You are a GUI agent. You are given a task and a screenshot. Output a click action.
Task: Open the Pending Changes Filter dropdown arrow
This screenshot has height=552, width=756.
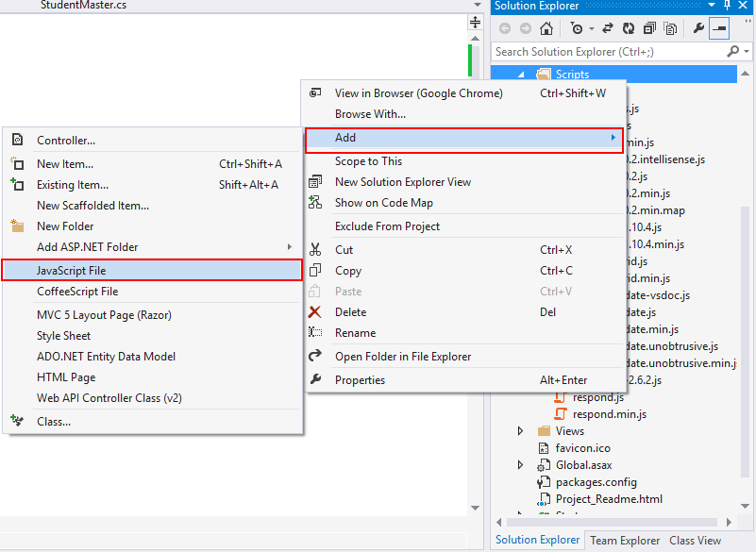592,28
